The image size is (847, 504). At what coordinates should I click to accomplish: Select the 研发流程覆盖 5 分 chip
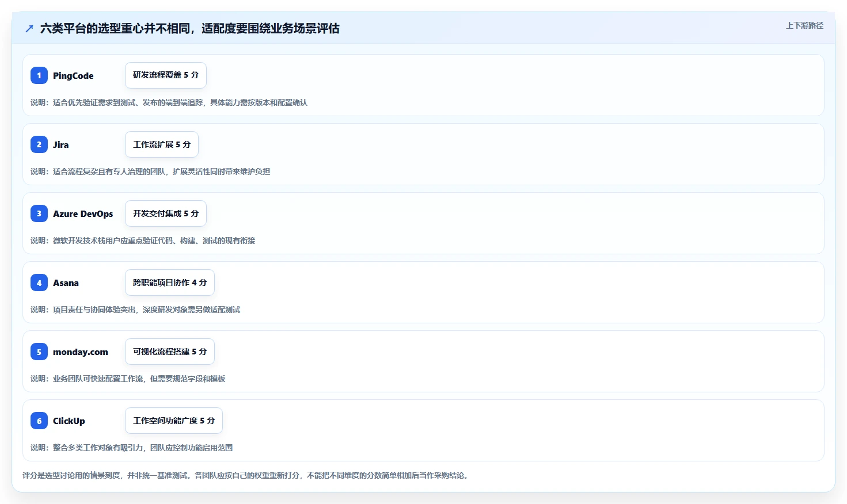[166, 75]
